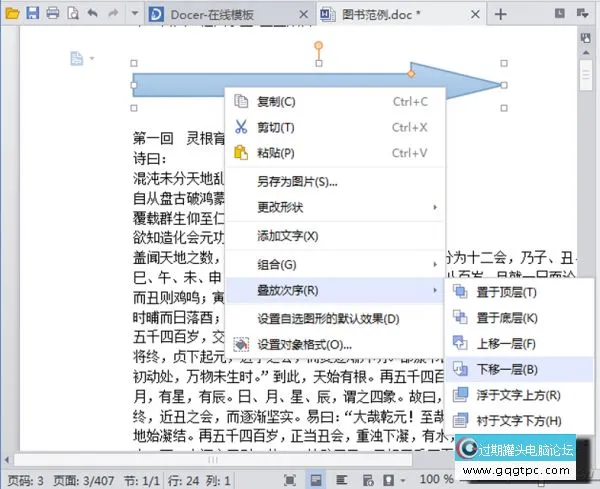This screenshot has height=489, width=600.
Task: Click the copy icon beside 复制
Action: (241, 101)
